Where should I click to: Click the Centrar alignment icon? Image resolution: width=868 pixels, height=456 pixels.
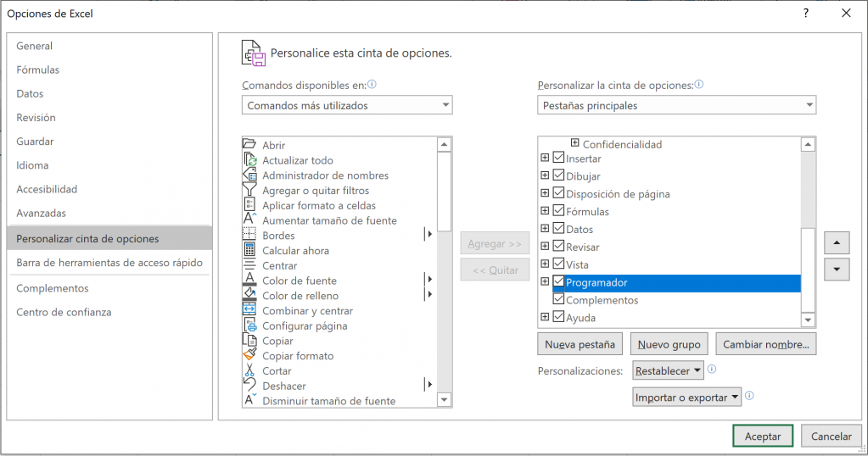tap(249, 264)
